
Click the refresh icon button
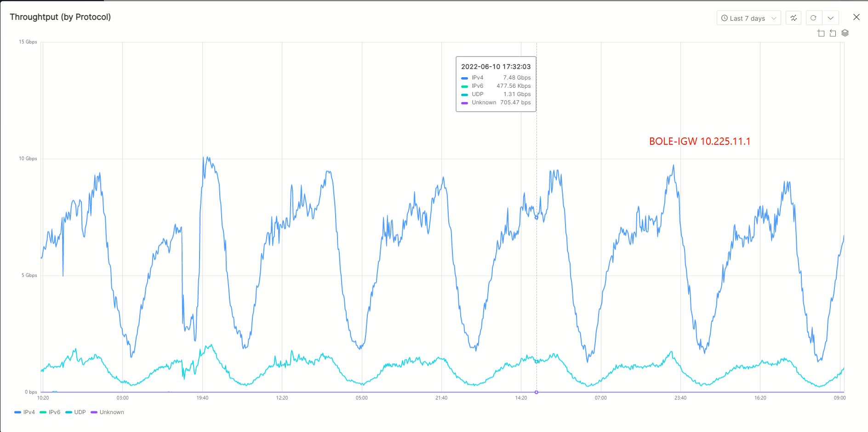pyautogui.click(x=813, y=18)
